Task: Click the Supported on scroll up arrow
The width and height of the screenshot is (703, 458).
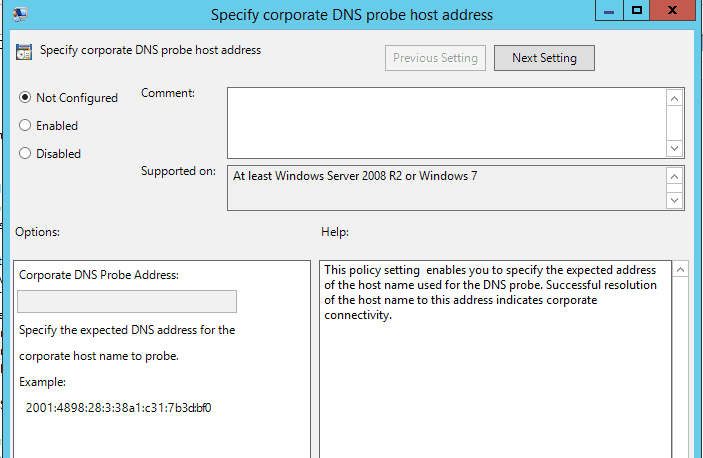Action: point(674,176)
